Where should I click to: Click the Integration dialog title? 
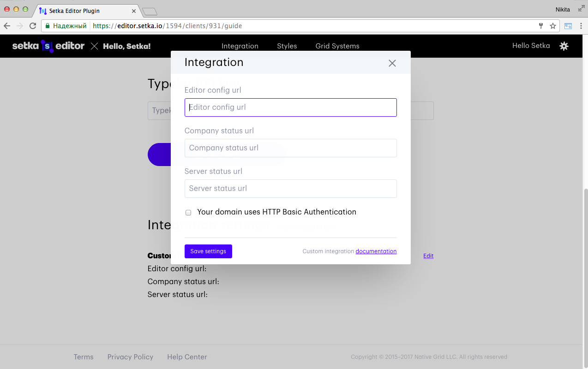pyautogui.click(x=214, y=62)
